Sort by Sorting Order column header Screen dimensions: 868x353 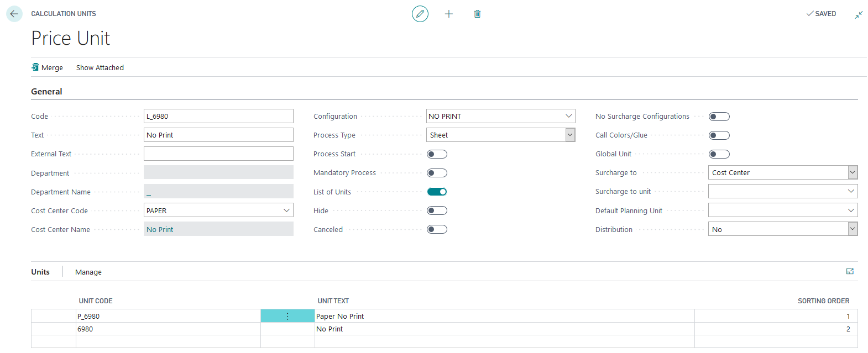coord(824,301)
